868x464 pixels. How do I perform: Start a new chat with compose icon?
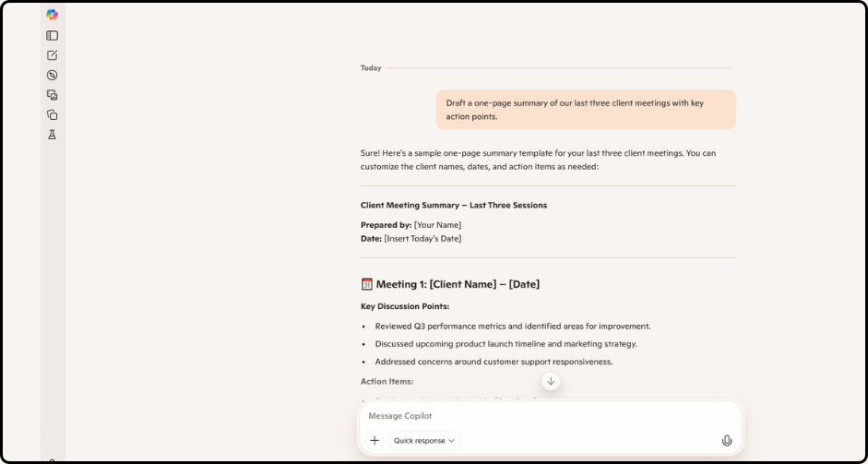[x=52, y=55]
